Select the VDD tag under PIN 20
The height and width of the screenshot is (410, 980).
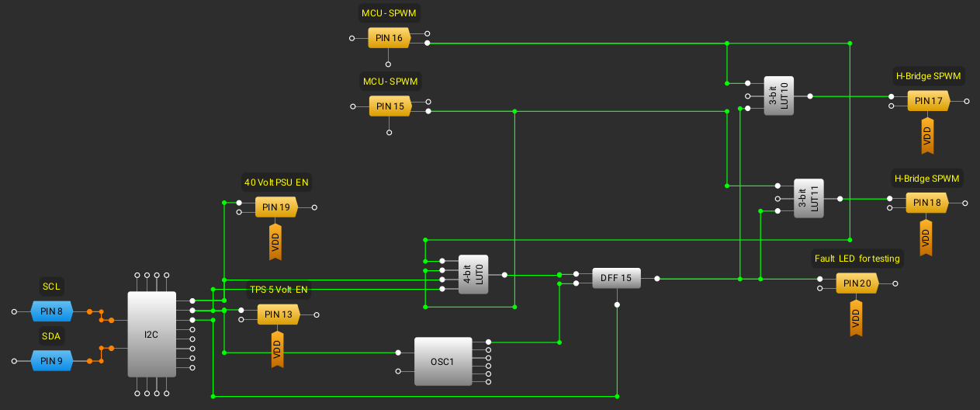tap(857, 317)
